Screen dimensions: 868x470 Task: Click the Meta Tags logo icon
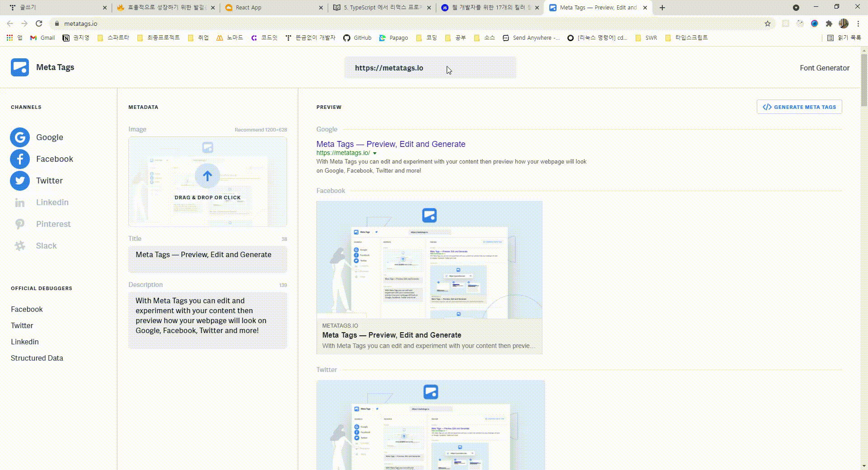point(20,67)
